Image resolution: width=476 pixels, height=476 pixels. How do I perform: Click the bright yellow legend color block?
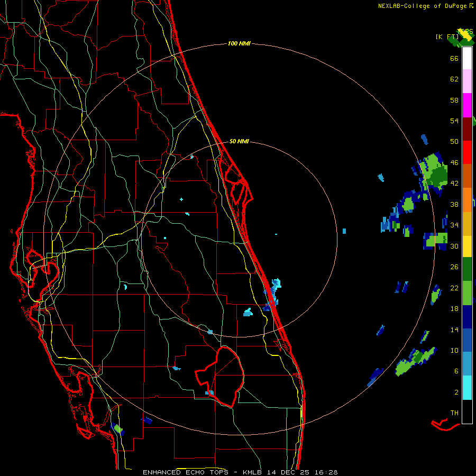(x=467, y=246)
